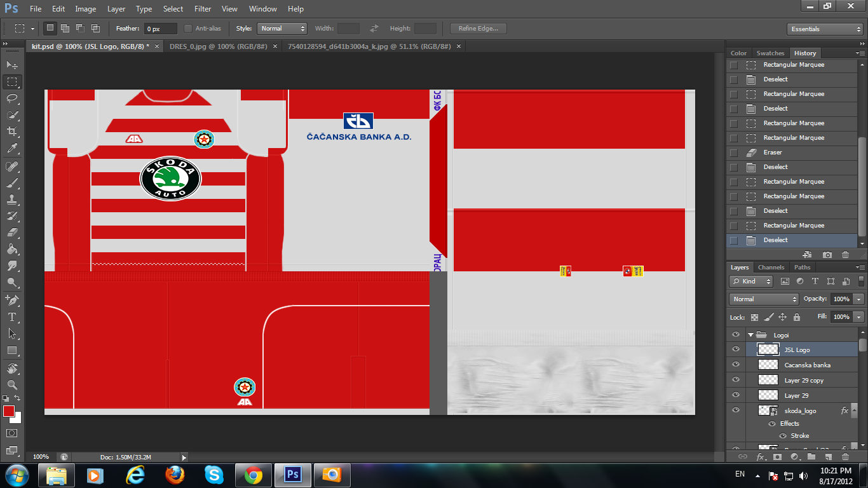
Task: Open the Style dropdown set to Normal
Action: 282,29
